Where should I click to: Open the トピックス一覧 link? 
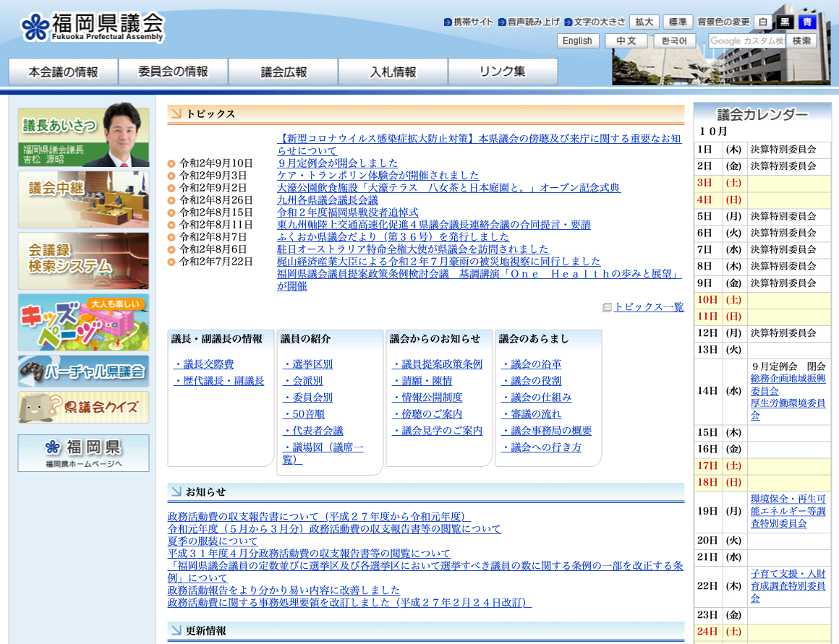coord(648,307)
